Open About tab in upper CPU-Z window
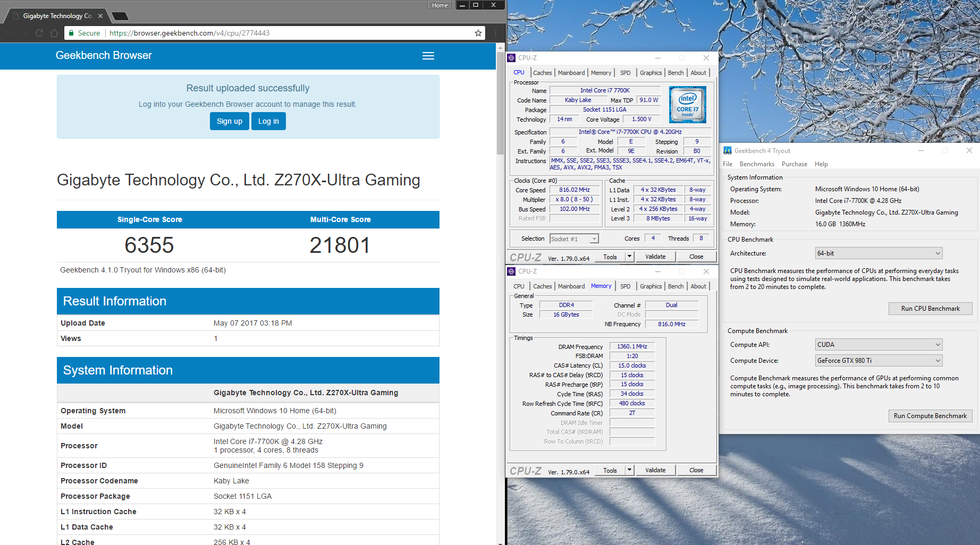 tap(698, 73)
